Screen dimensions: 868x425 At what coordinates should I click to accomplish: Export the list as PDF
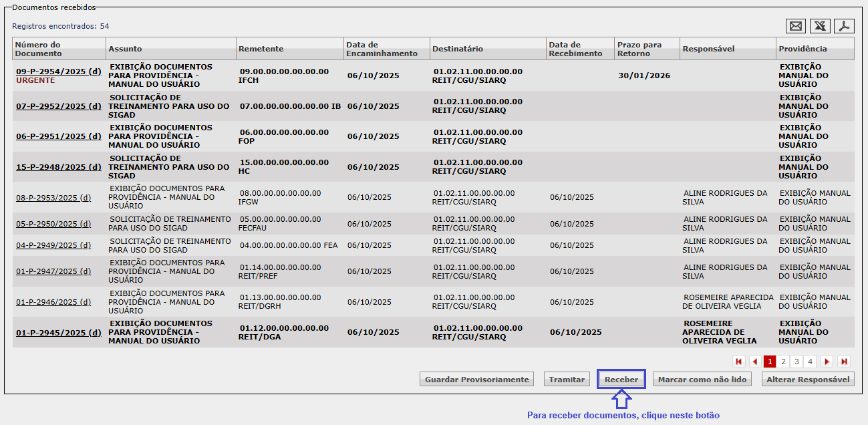click(845, 26)
